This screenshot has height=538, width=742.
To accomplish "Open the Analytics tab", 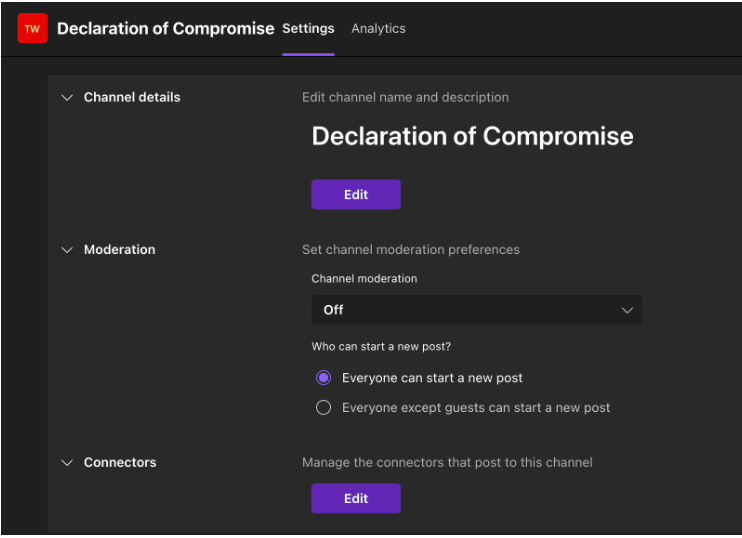I will point(378,28).
